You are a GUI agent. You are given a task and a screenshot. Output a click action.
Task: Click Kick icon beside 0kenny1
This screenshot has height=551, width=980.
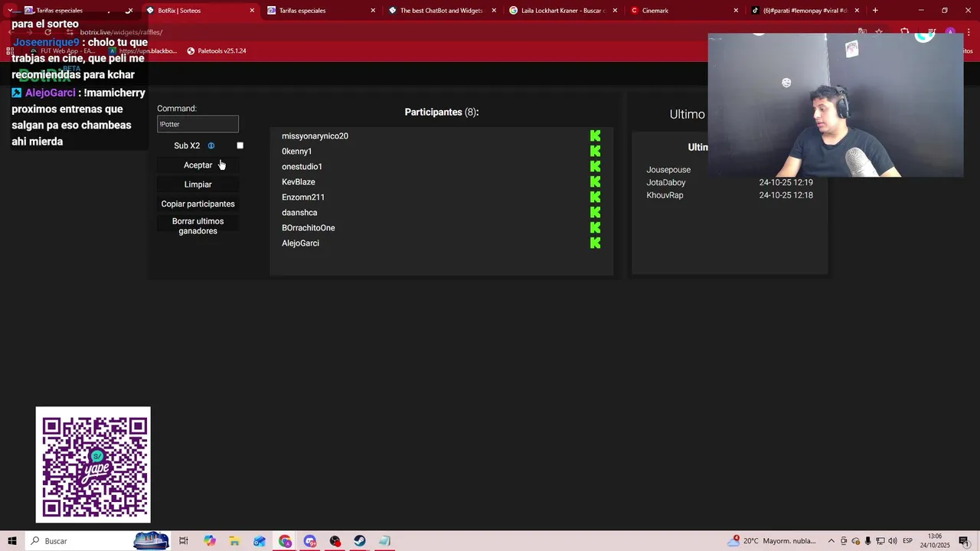point(595,152)
